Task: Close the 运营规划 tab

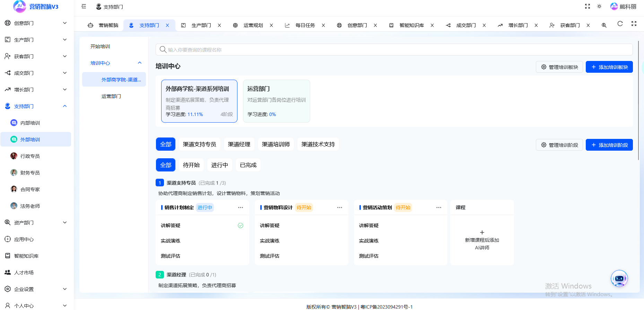Action: point(271,25)
